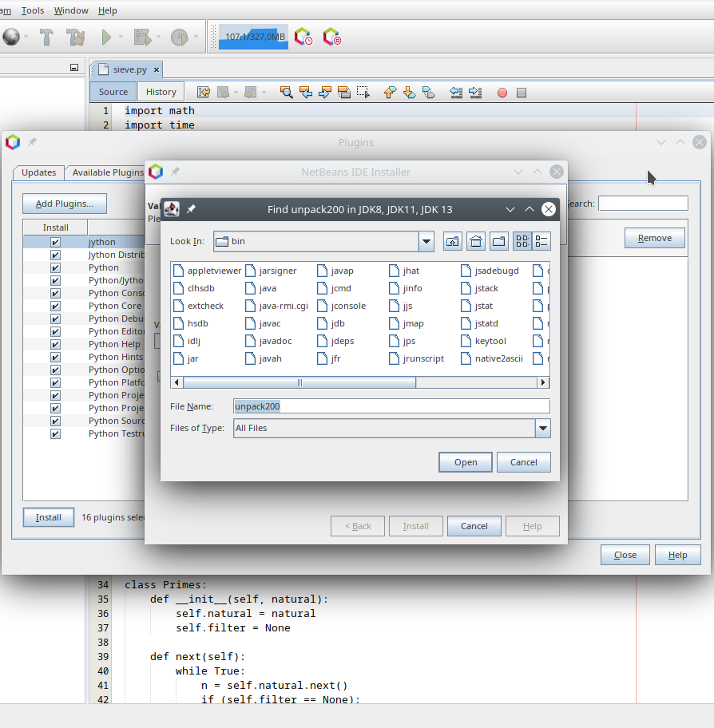Click the Stop Macro Recording square
Image resolution: width=714 pixels, height=728 pixels.
click(522, 93)
